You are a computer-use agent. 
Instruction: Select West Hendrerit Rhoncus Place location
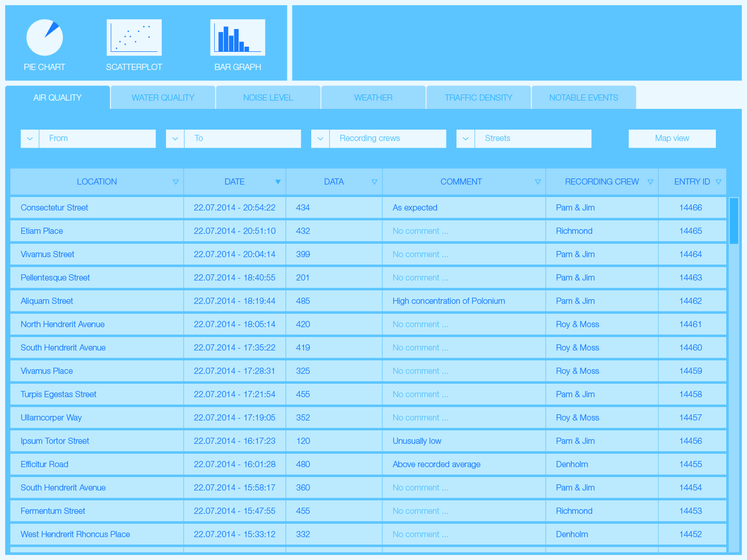(x=75, y=535)
